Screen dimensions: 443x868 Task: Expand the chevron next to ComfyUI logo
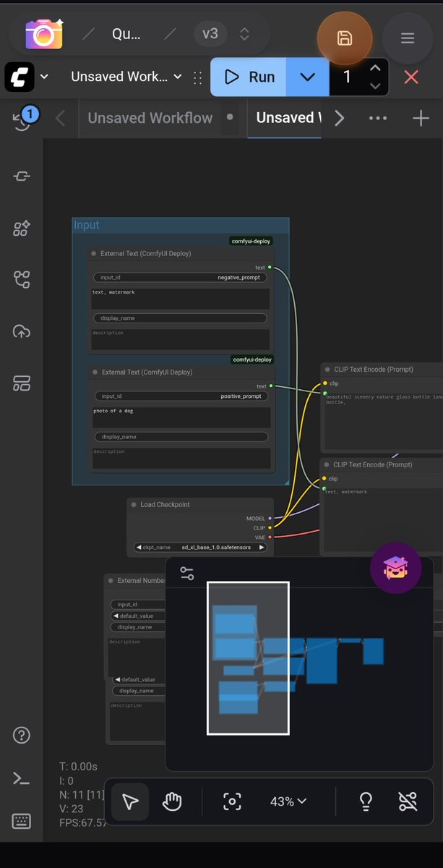(45, 77)
